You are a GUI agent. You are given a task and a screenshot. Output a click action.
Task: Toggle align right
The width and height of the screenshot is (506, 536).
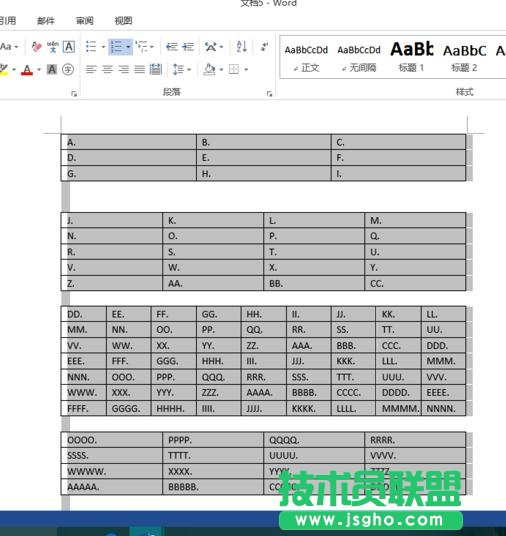pos(123,70)
